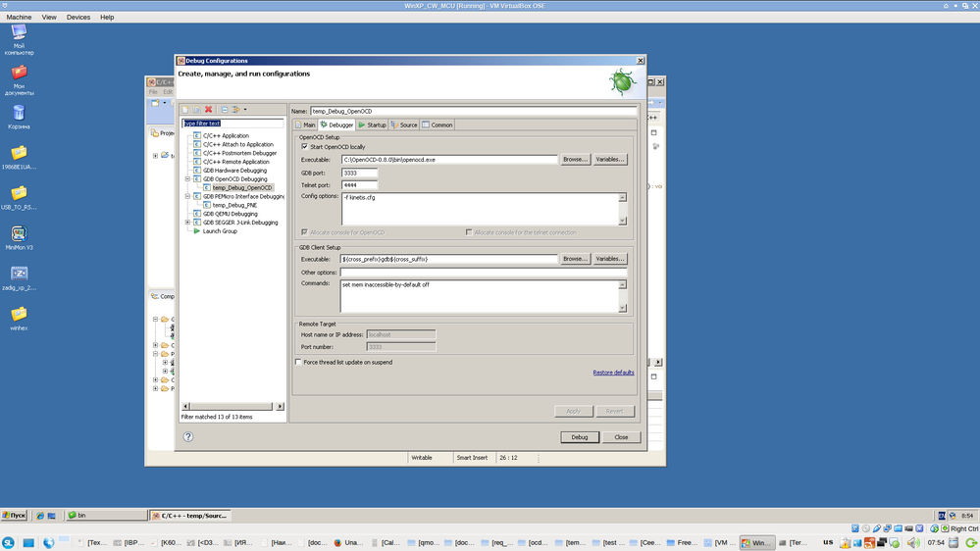Open the USB_TO_RS folder on desktop
Image resolution: width=980 pixels, height=551 pixels.
coord(19,197)
